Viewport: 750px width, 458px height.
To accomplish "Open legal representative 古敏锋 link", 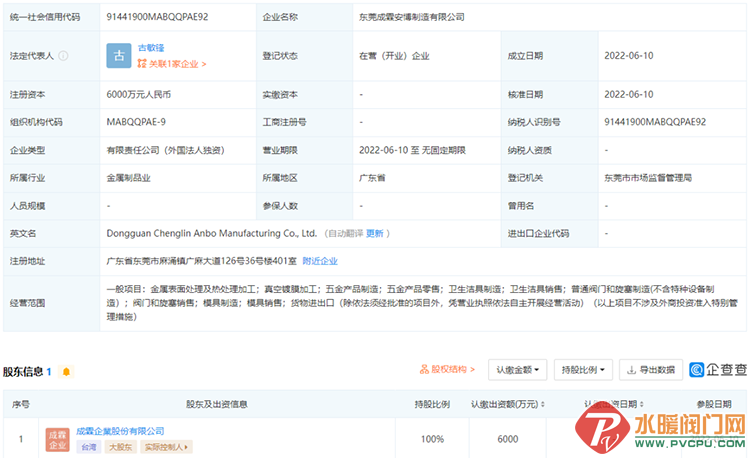I will [151, 48].
